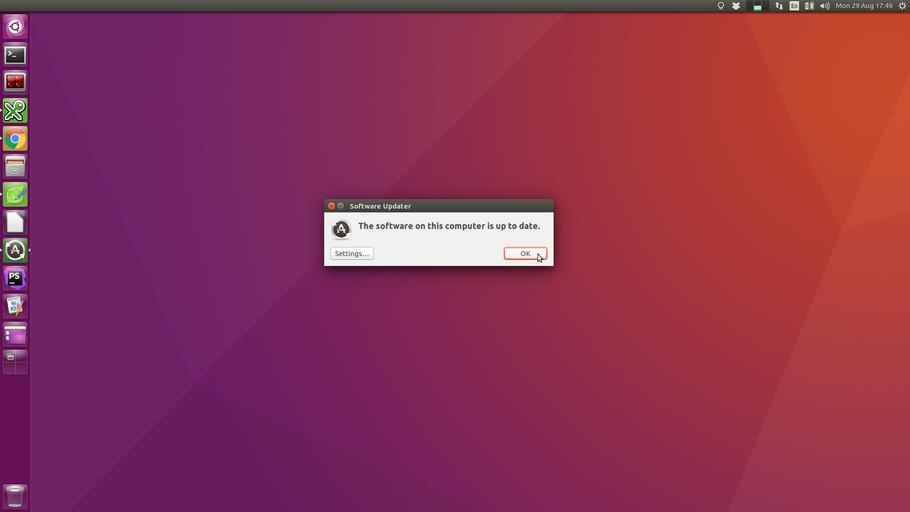Open the power cog session menu
Viewport: 910px width, 512px height.
[x=901, y=6]
